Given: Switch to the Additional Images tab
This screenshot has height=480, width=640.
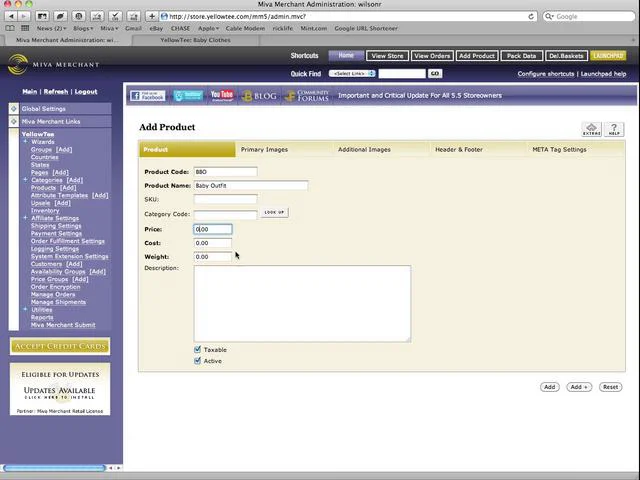Looking at the screenshot, I should coord(364,149).
